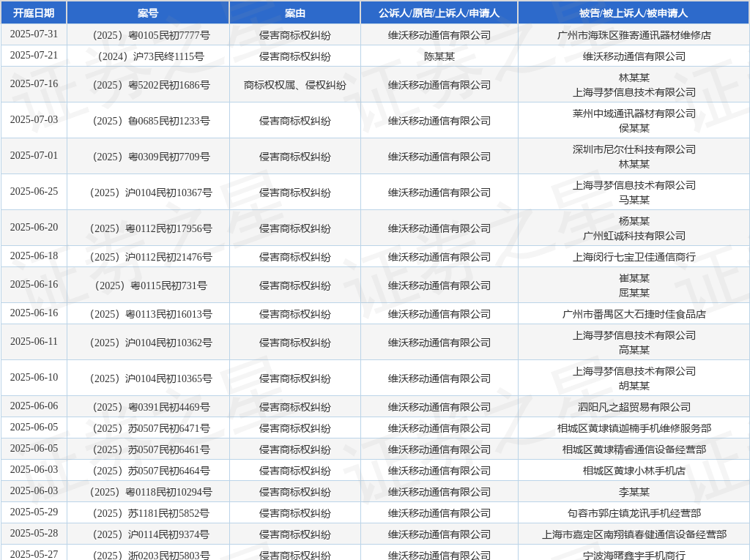750x560 pixels.
Task: Click the 公诉人/原告/上诉人/申请人 column header
Action: click(x=439, y=13)
